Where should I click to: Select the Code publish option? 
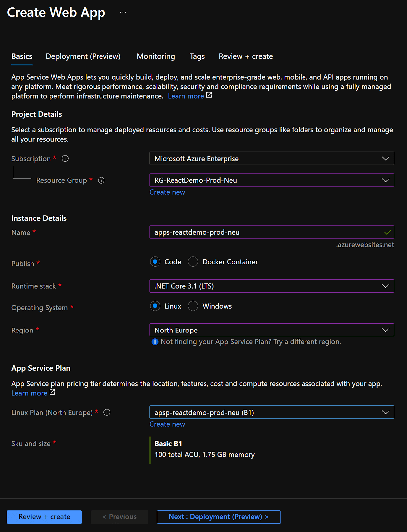click(x=155, y=262)
